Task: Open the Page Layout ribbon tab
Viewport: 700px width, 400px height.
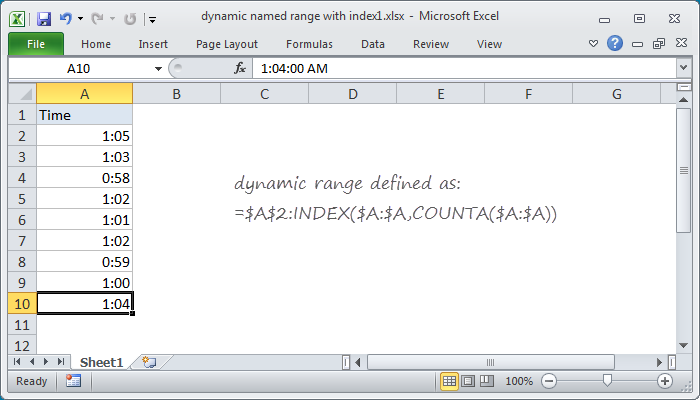Action: (x=227, y=44)
